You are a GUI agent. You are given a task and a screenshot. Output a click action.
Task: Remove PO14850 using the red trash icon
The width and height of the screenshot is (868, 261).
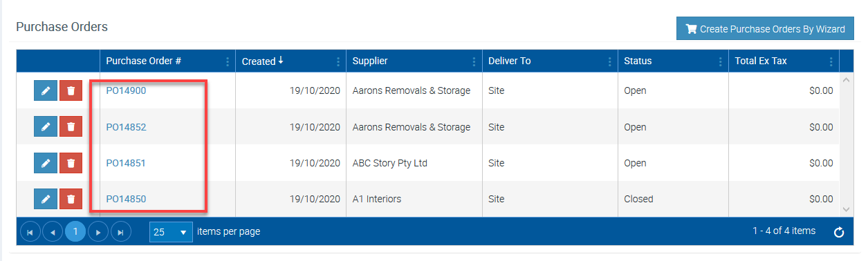coord(71,199)
